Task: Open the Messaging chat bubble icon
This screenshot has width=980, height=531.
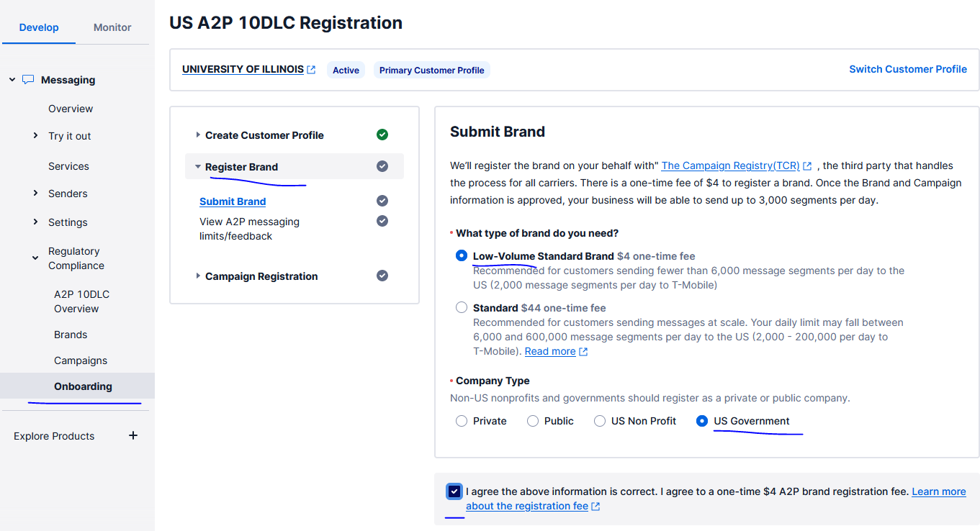Action: [27, 79]
